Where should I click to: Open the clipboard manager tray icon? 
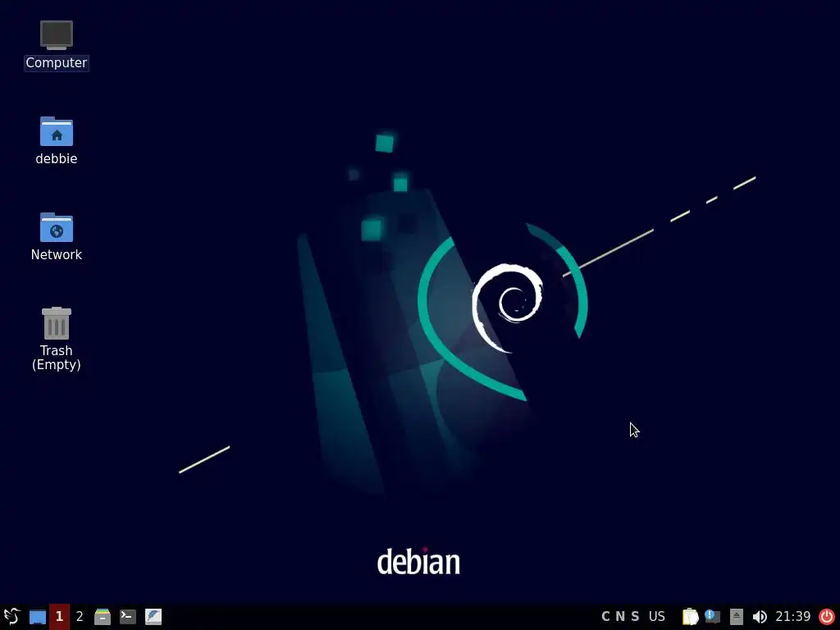[690, 617]
